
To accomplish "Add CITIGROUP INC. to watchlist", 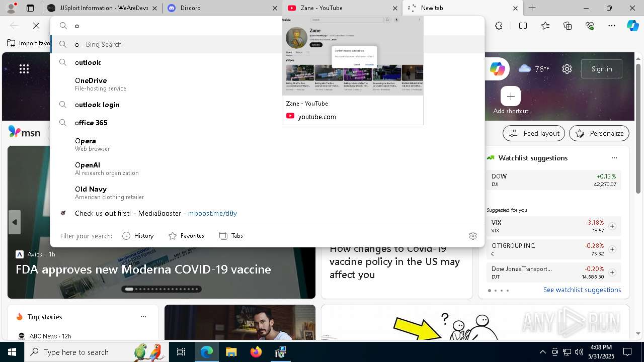I will [612, 249].
